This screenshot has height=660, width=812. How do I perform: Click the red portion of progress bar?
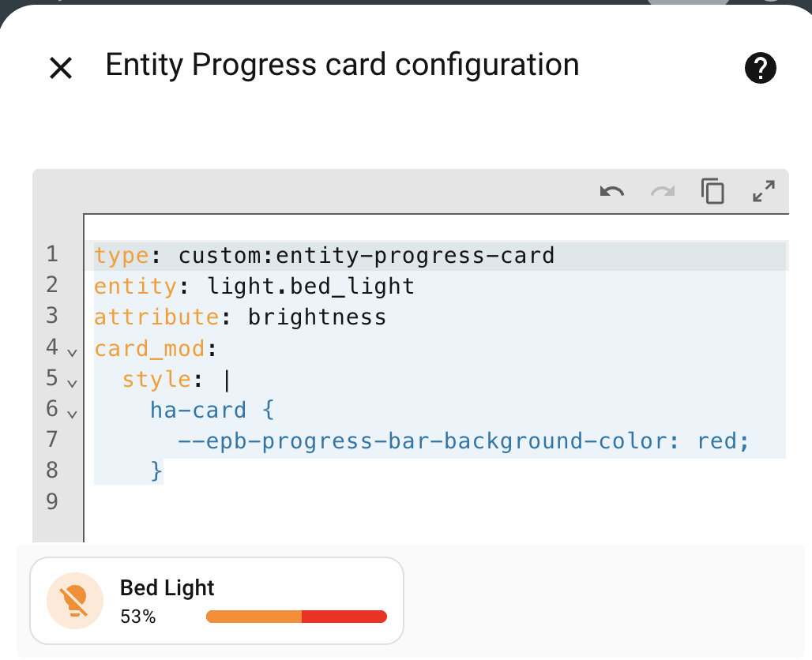(x=344, y=617)
